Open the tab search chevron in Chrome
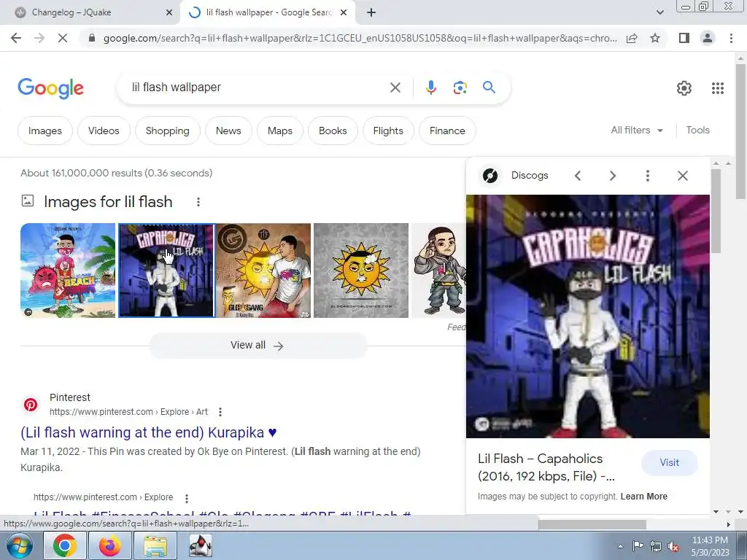Viewport: 747px width, 560px height. coord(659,13)
